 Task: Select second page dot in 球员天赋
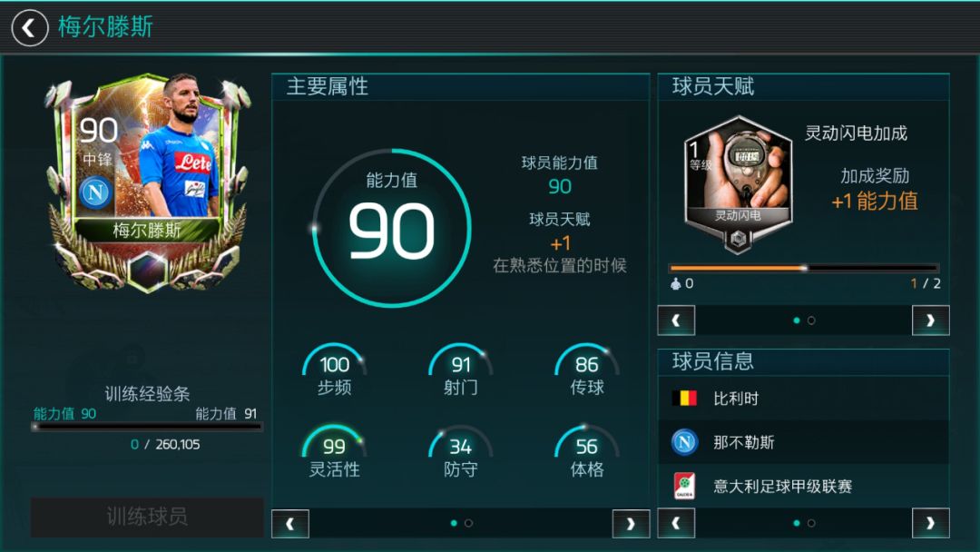811,320
